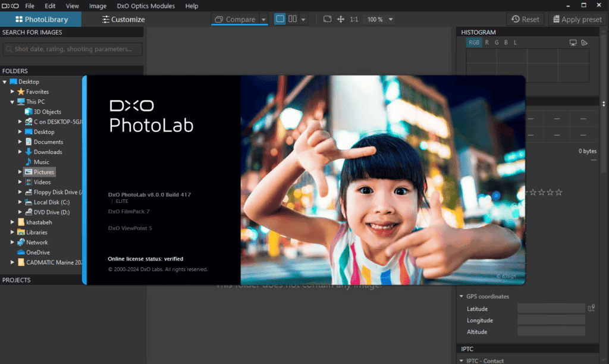Toggle histogram monitor gamut warning icon
This screenshot has width=609, height=364.
click(573, 43)
